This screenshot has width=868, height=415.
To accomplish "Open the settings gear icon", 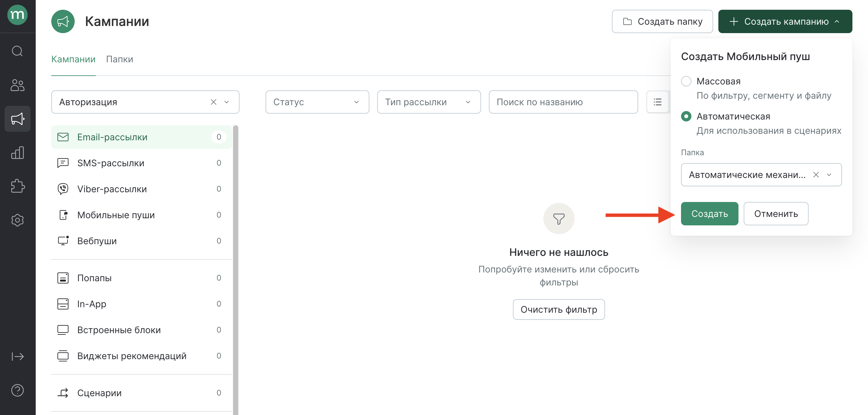I will coord(17,220).
